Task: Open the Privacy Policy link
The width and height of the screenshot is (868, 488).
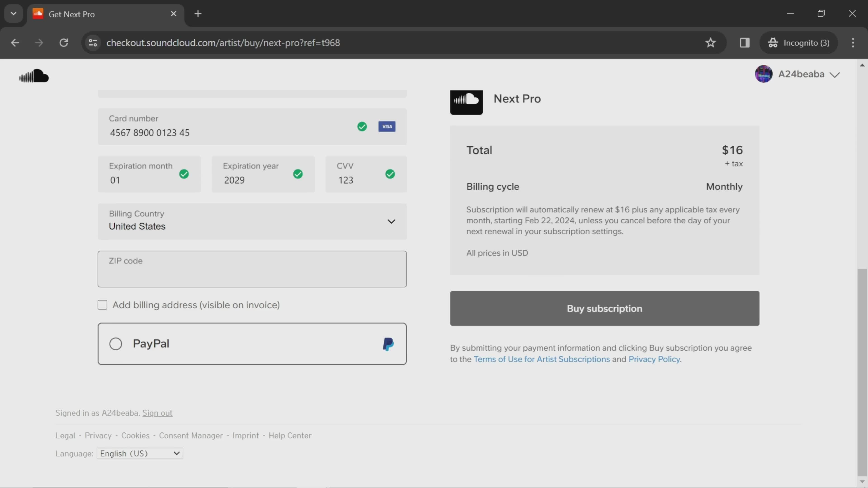Action: tap(655, 359)
